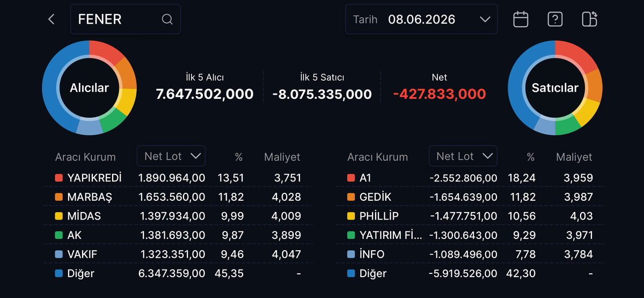The image size is (644, 298).
Task: Select the YAPIKREDİ buyer row
Action: pyautogui.click(x=178, y=178)
